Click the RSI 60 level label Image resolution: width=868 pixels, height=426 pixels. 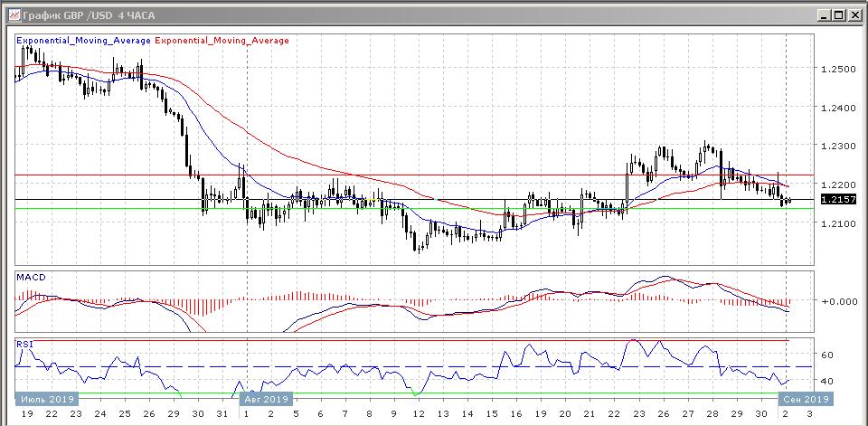click(826, 355)
